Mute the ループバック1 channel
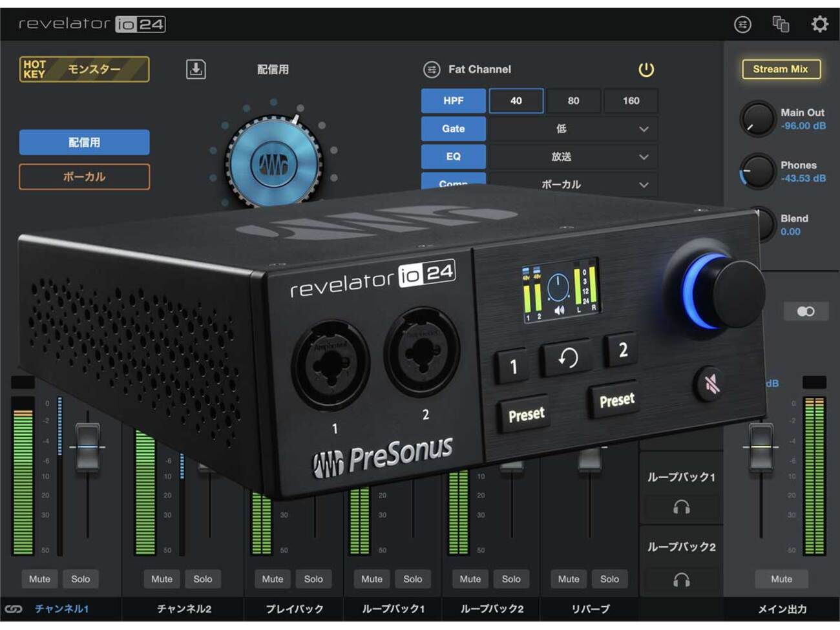Image resolution: width=840 pixels, height=630 pixels. tap(372, 579)
